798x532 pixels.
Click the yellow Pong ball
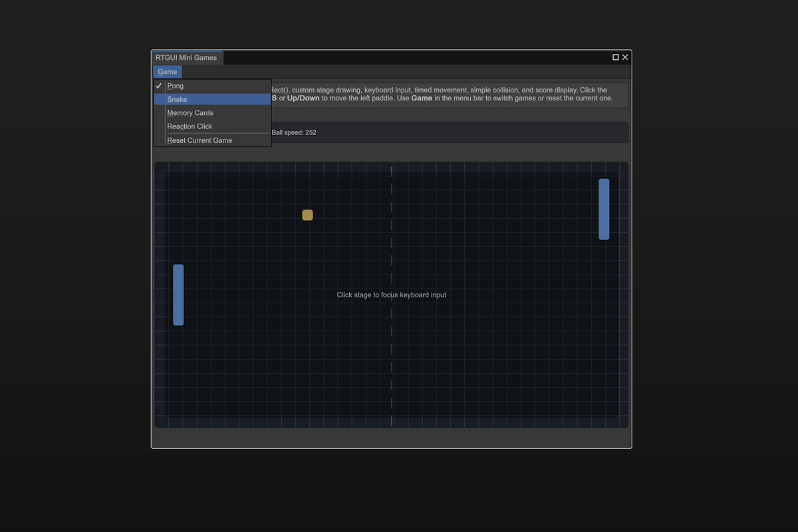(x=307, y=215)
